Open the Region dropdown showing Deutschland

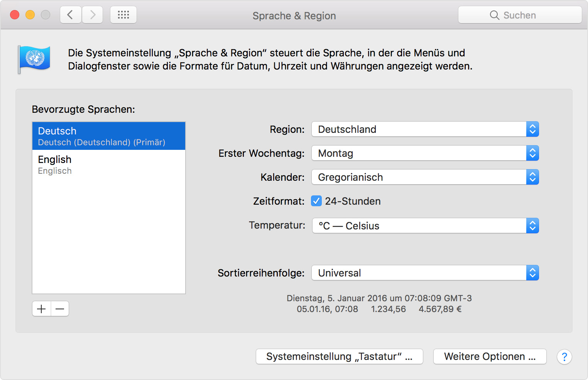(x=425, y=129)
